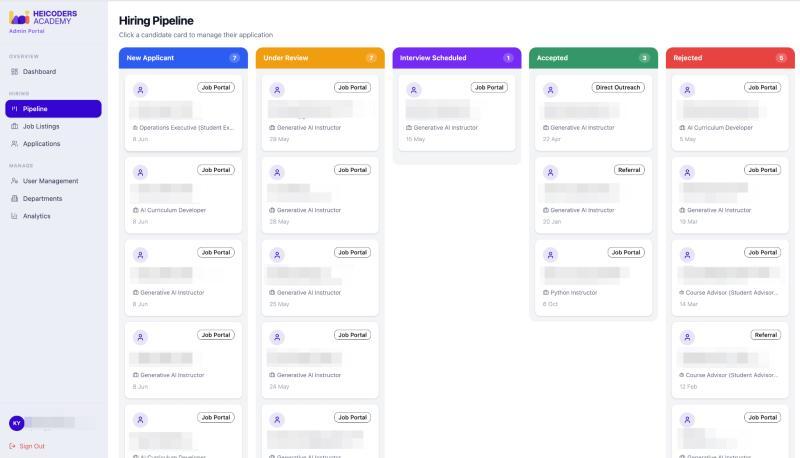Click Referral badge on 20 Jan Accepted card
Screen dimensions: 800x458
coord(629,170)
